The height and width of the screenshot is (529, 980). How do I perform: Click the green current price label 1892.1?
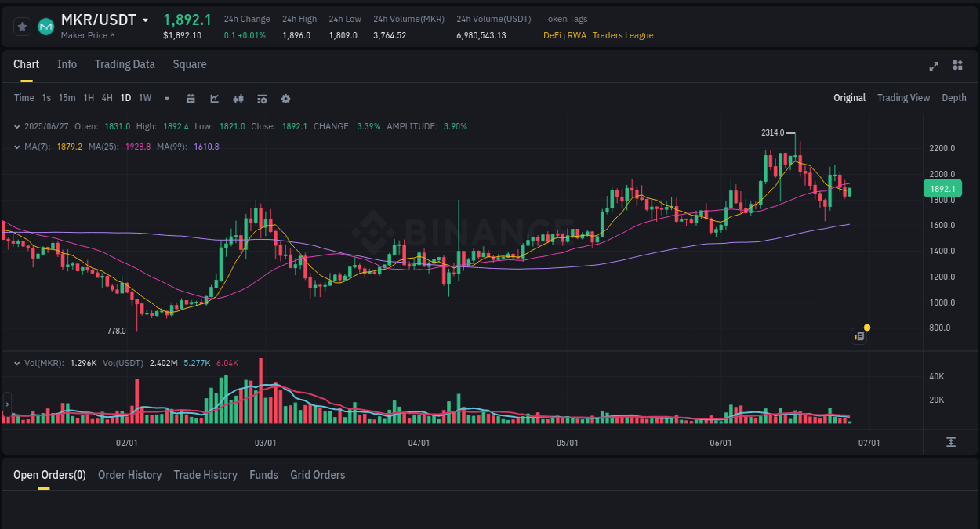[x=942, y=188]
